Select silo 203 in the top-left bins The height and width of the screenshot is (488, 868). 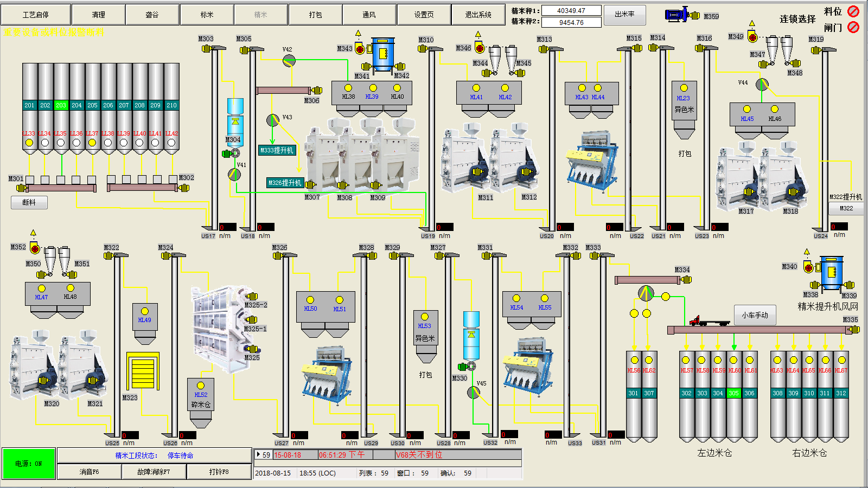coord(61,105)
